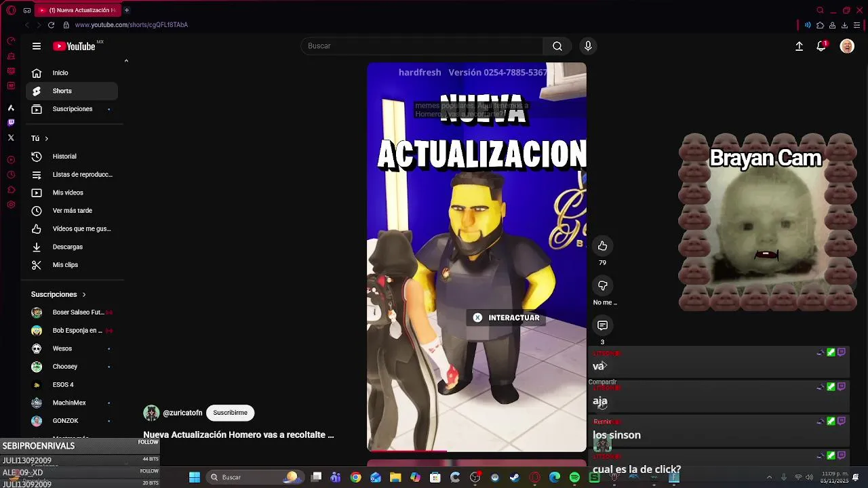Open the Windows Start menu
This screenshot has height=488, width=868.
(x=195, y=477)
